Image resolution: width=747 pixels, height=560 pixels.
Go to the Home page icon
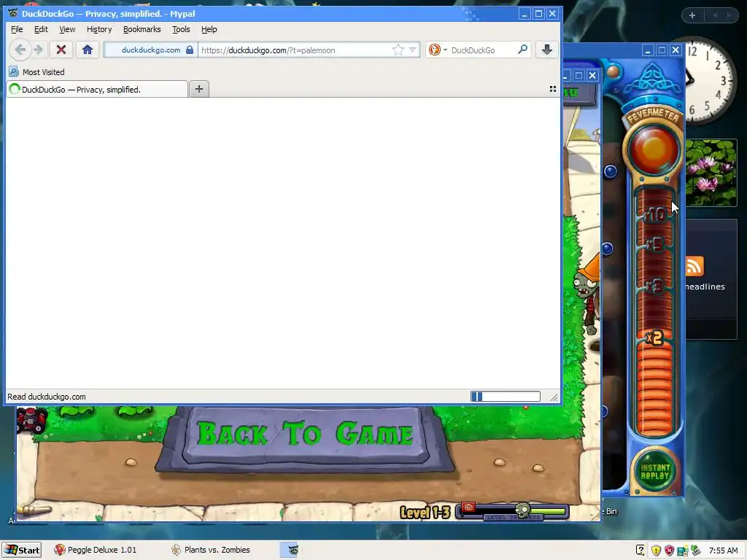[88, 50]
